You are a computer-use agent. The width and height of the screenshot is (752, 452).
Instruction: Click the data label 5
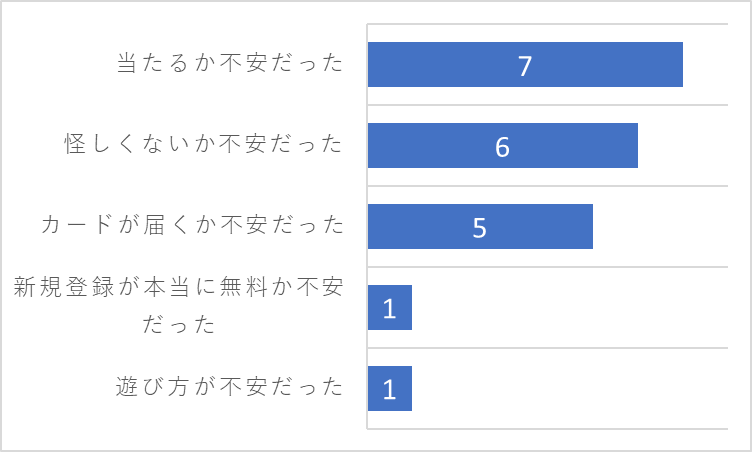click(480, 227)
